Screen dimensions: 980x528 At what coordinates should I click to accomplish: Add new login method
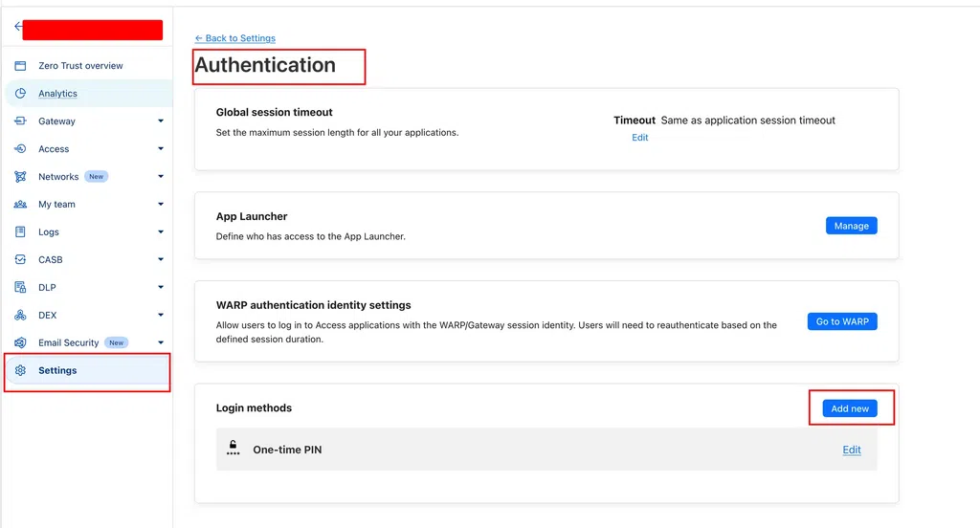point(850,408)
